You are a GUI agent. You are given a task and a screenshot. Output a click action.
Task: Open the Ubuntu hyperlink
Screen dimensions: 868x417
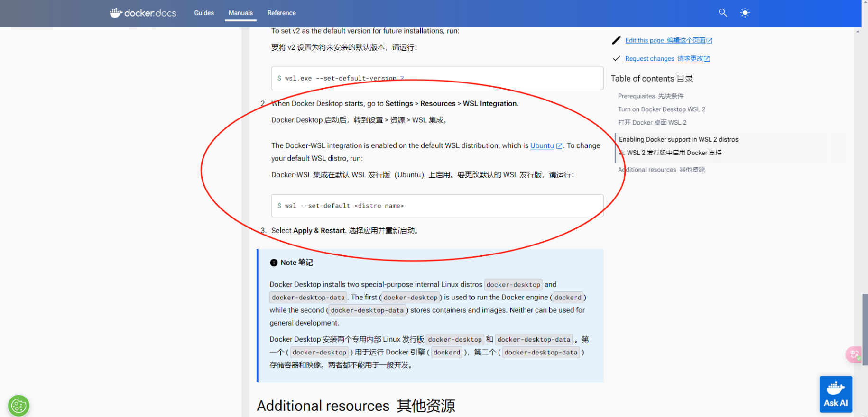click(542, 145)
